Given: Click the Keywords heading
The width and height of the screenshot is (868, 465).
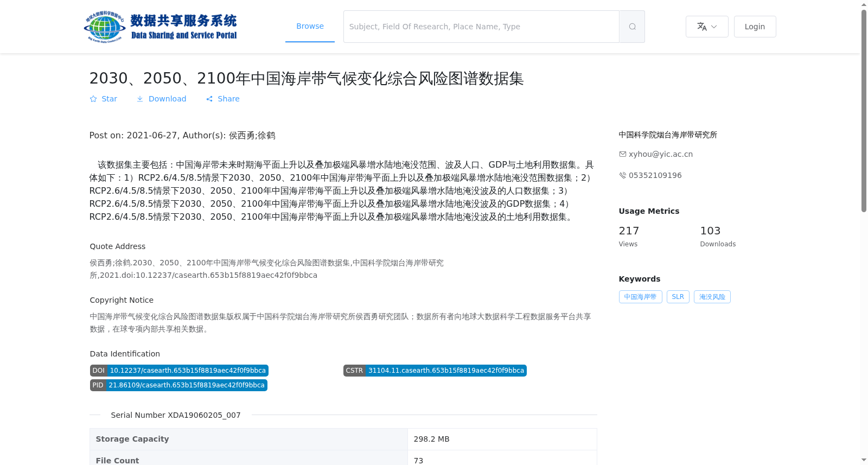Looking at the screenshot, I should click(640, 279).
